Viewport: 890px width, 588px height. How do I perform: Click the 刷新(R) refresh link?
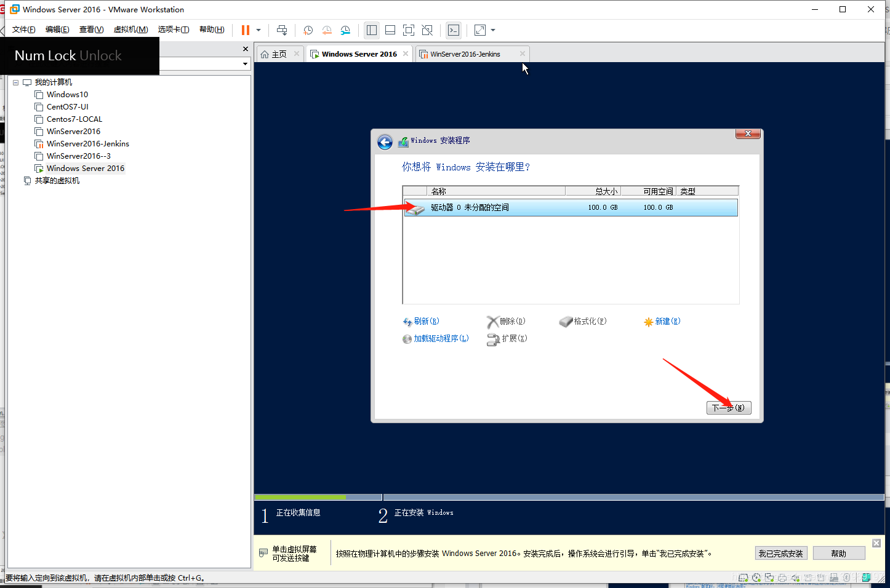click(421, 321)
